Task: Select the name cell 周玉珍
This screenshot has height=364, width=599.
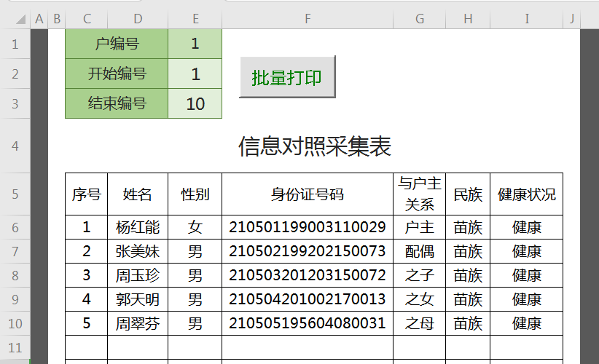Action: tap(138, 275)
